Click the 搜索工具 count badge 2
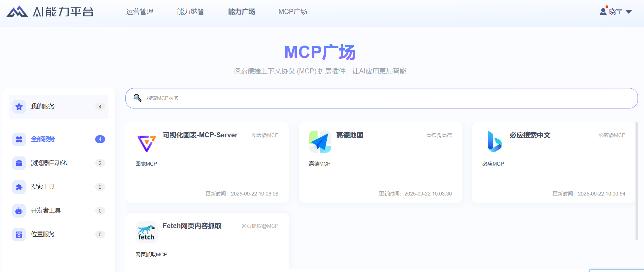The height and width of the screenshot is (272, 644). tap(100, 187)
